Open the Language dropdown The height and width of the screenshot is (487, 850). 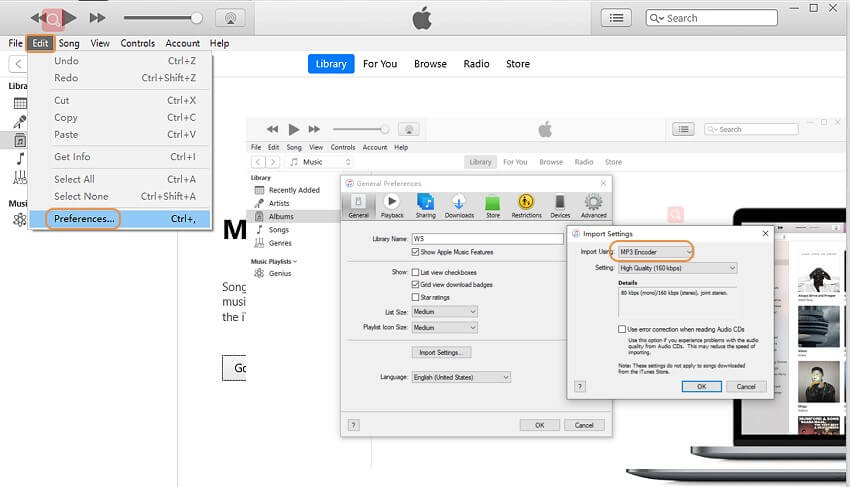click(x=461, y=377)
